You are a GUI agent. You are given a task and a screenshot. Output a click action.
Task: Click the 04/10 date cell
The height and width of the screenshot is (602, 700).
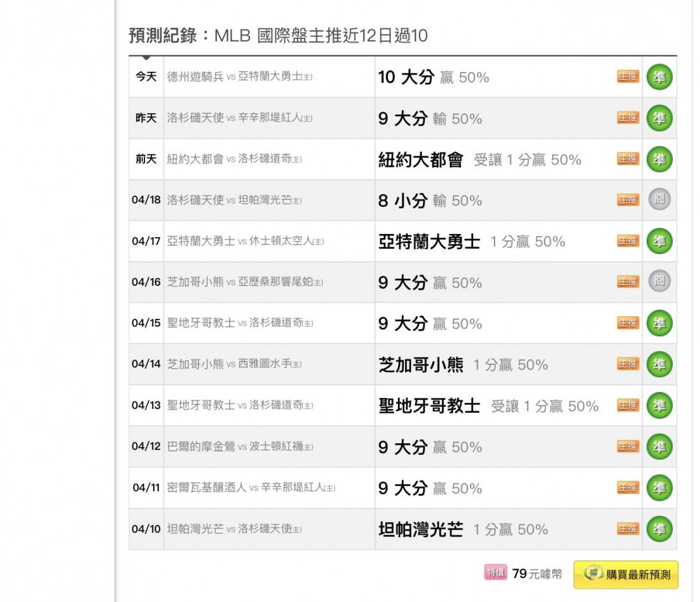pos(146,529)
